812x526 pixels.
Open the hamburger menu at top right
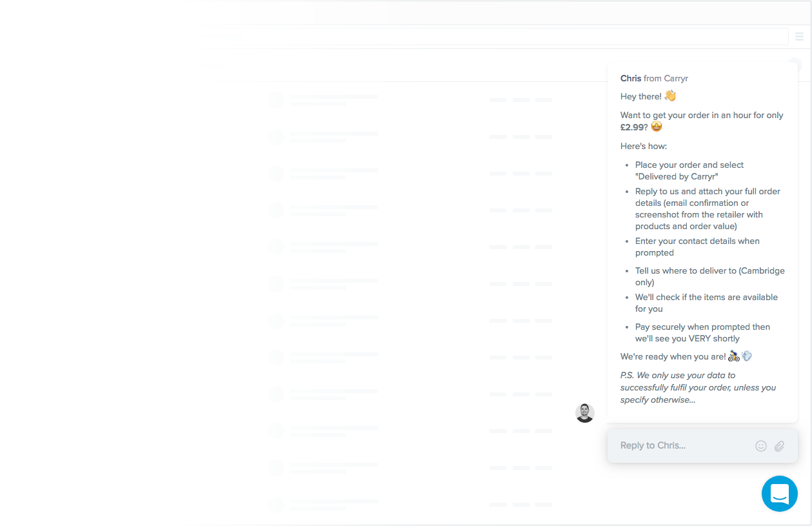pos(800,37)
